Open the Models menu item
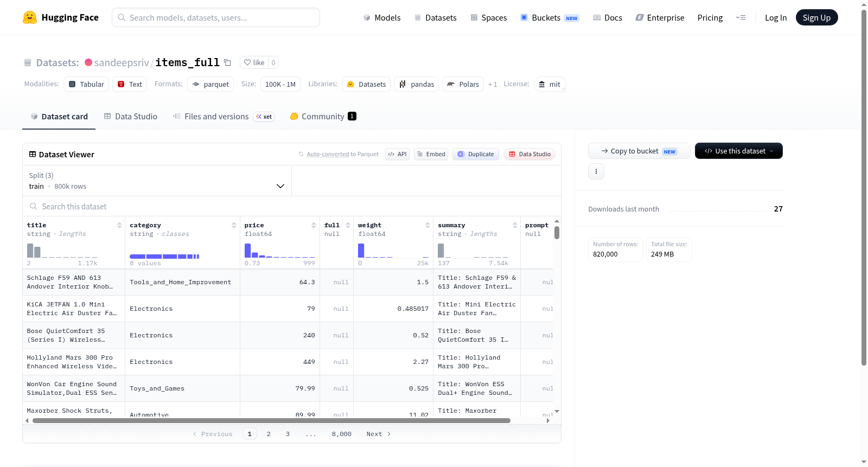Screen dimensions: 868x467 [x=382, y=18]
